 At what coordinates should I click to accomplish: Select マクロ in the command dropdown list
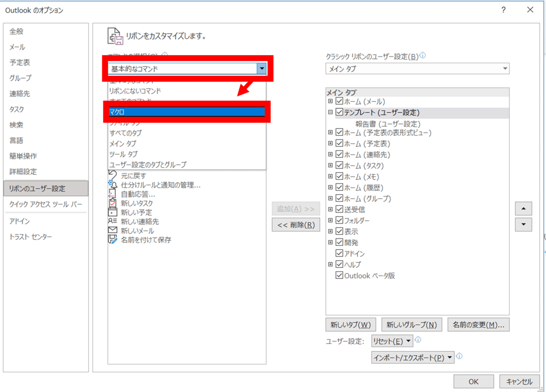pos(187,112)
